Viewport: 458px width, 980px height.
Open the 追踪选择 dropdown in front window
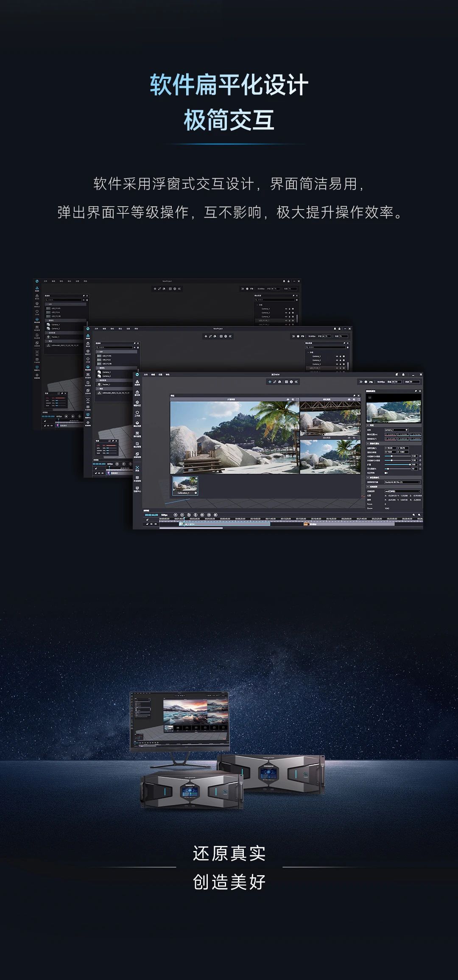pyautogui.click(x=402, y=491)
